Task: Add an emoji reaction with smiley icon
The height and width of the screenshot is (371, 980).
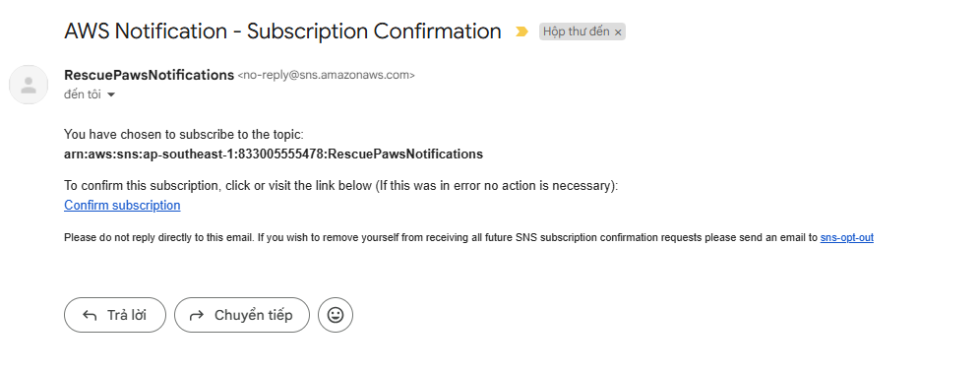Action: pos(336,315)
